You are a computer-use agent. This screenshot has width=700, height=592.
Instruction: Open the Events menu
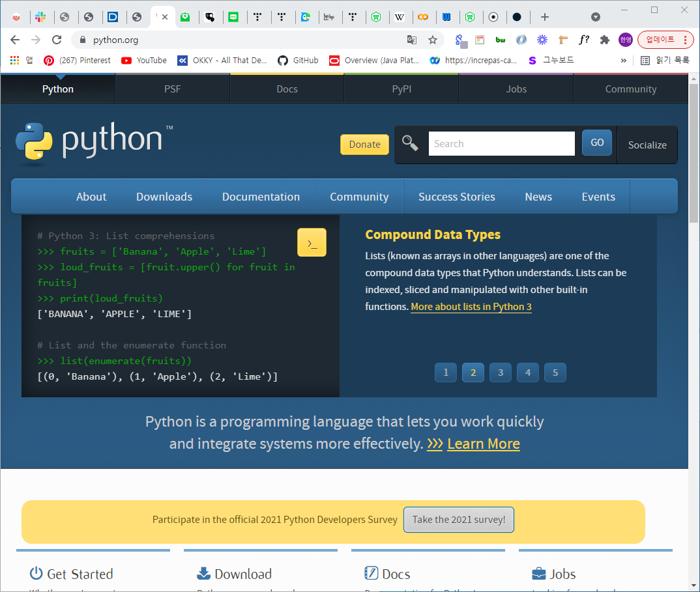point(598,197)
